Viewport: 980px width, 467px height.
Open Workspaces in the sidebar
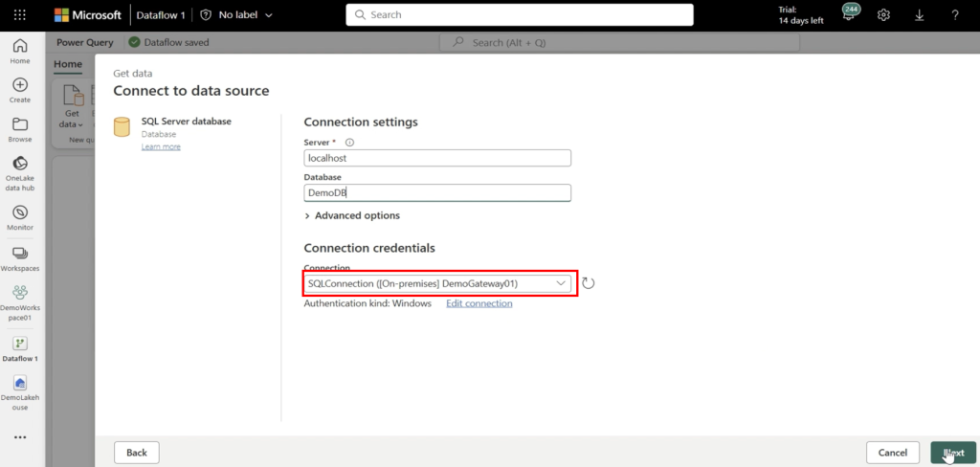tap(20, 258)
